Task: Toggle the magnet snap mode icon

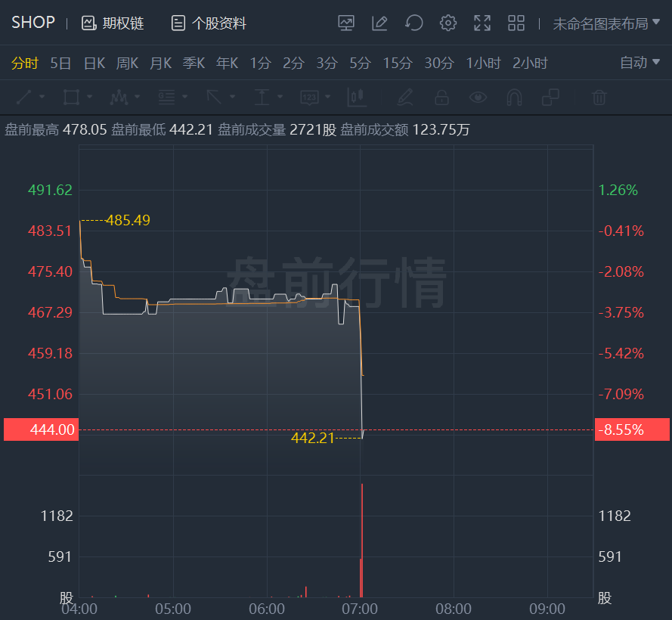Action: click(x=514, y=97)
